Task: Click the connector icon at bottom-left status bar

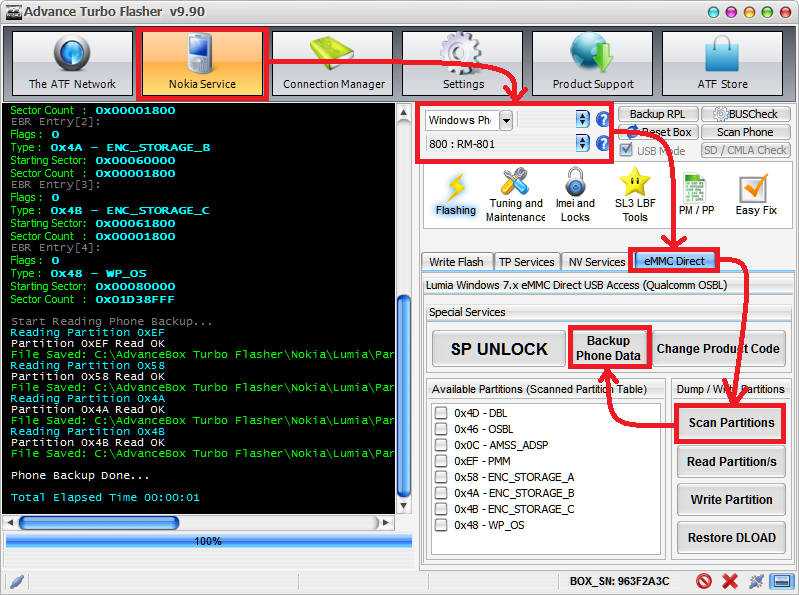Action: pos(16,581)
